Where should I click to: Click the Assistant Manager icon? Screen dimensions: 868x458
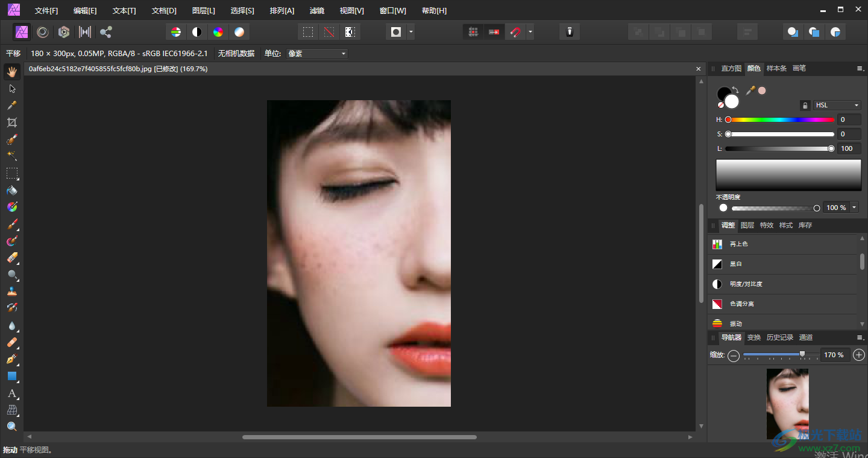pyautogui.click(x=570, y=32)
